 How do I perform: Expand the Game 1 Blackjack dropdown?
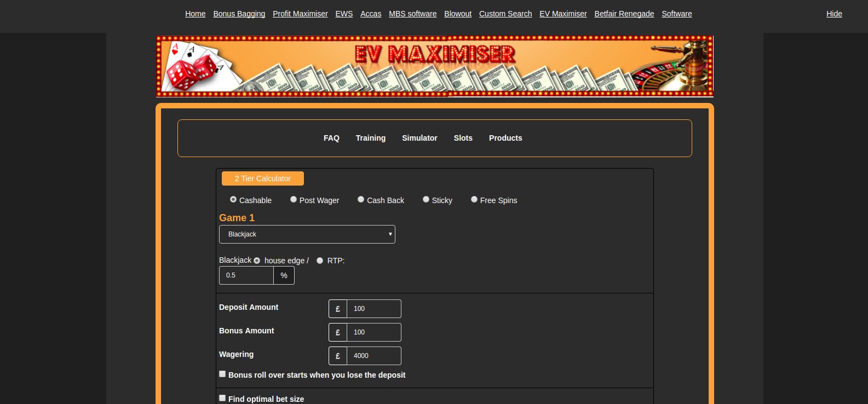(307, 234)
